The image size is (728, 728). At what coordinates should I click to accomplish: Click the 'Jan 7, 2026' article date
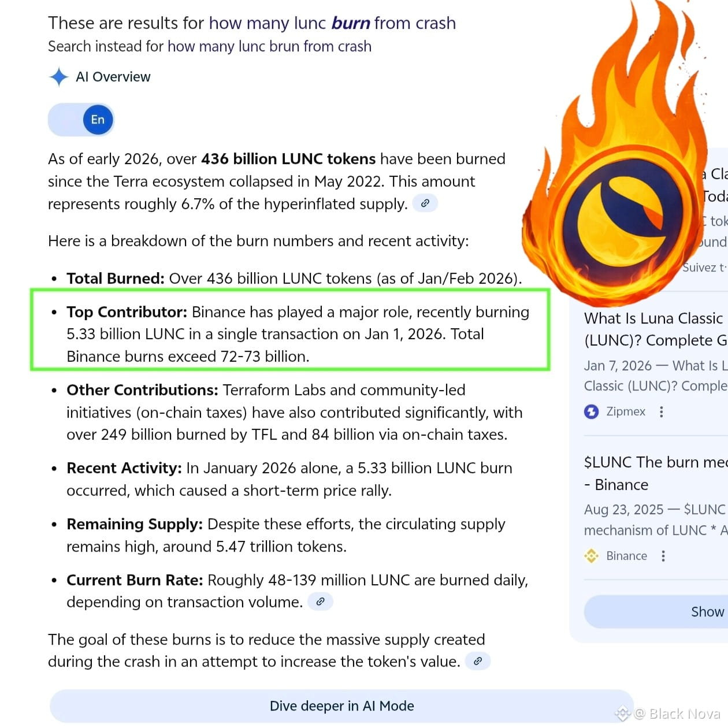[x=618, y=366]
